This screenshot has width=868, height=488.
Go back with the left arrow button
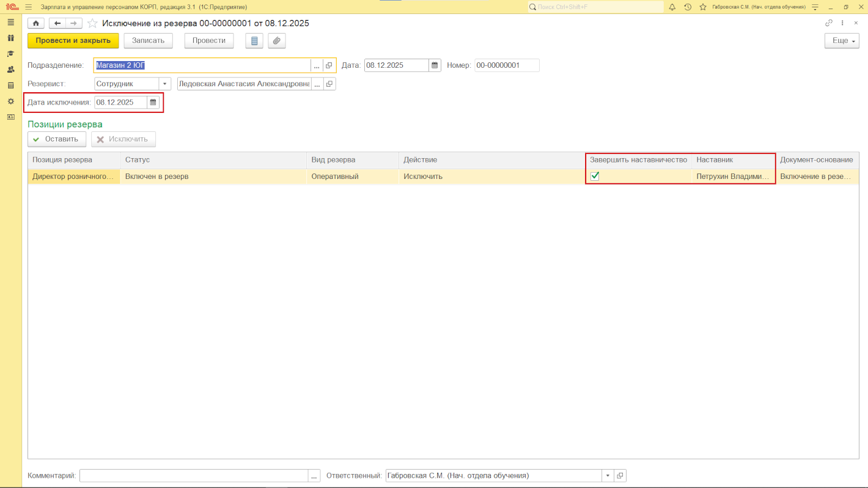[57, 23]
